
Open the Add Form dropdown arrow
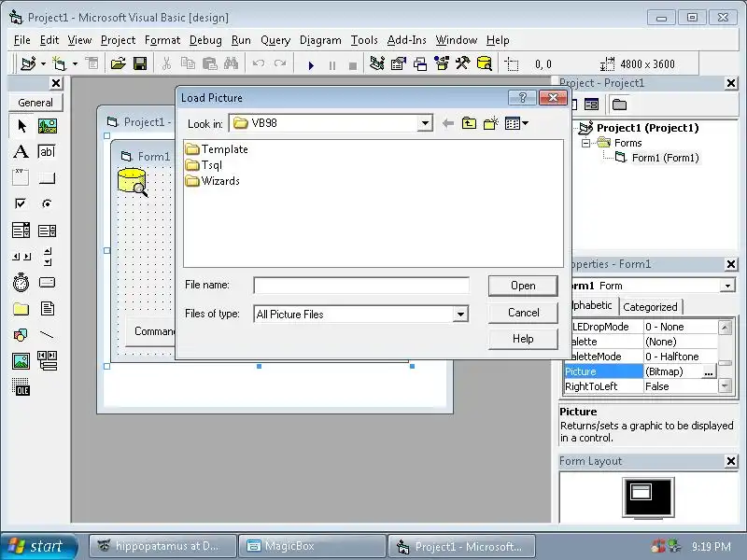tap(75, 63)
